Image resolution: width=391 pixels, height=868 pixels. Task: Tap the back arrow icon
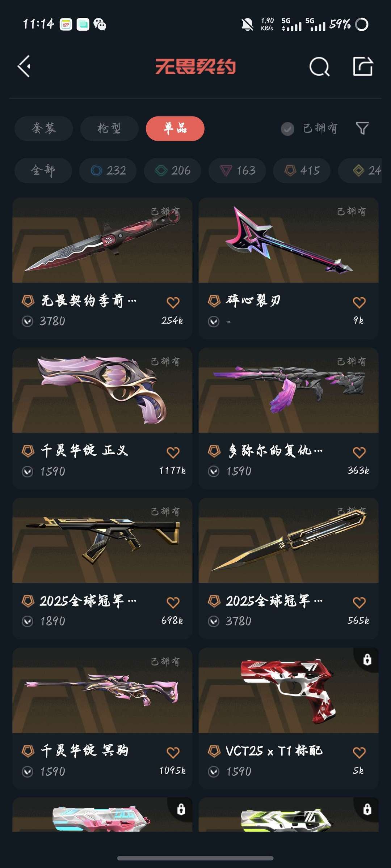[x=24, y=67]
